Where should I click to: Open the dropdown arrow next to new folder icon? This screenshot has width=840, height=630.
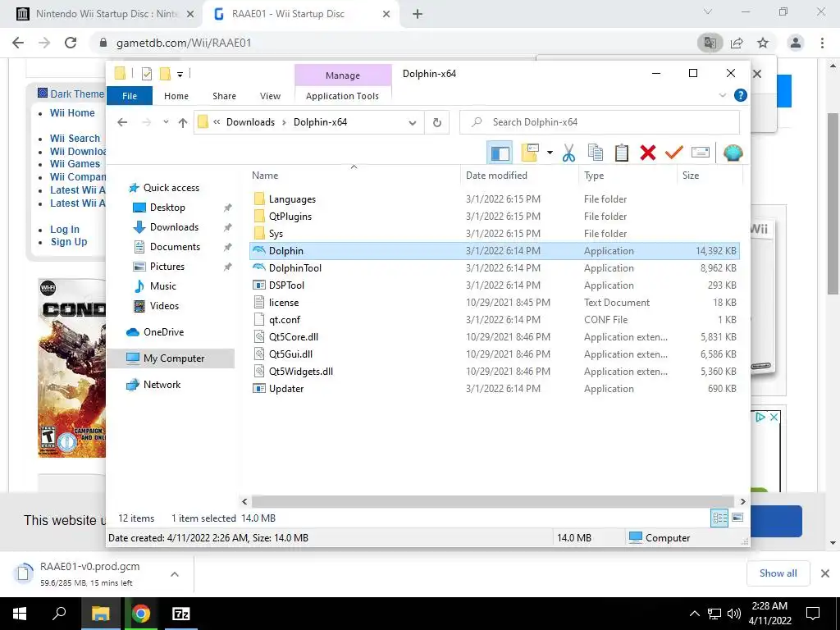coord(550,153)
